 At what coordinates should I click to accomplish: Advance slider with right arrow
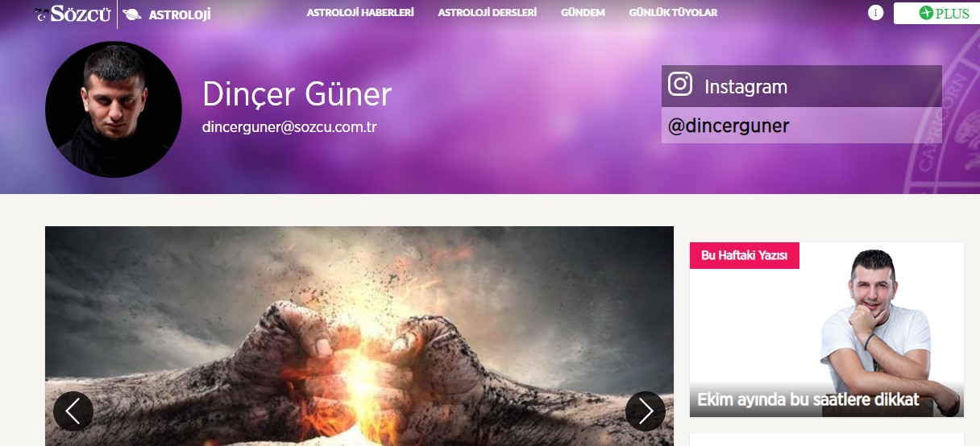tap(646, 411)
